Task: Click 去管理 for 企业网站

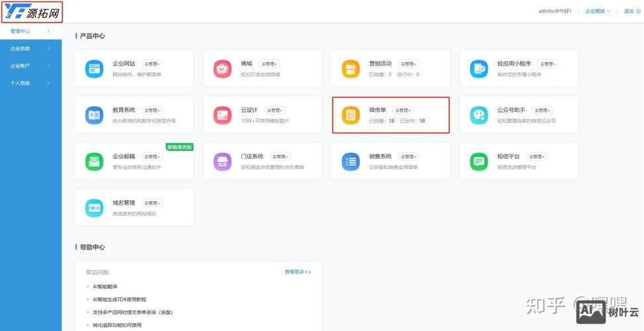Action: 152,64
